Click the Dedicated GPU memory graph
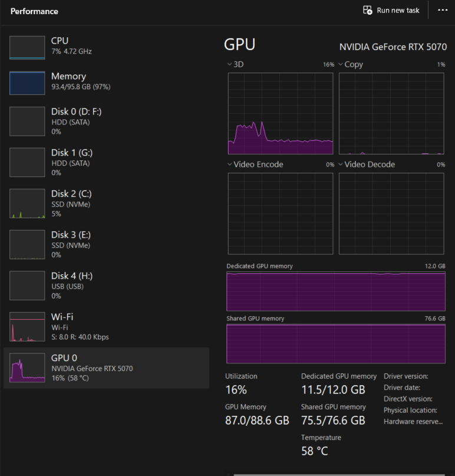The height and width of the screenshot is (476, 455). [x=336, y=291]
